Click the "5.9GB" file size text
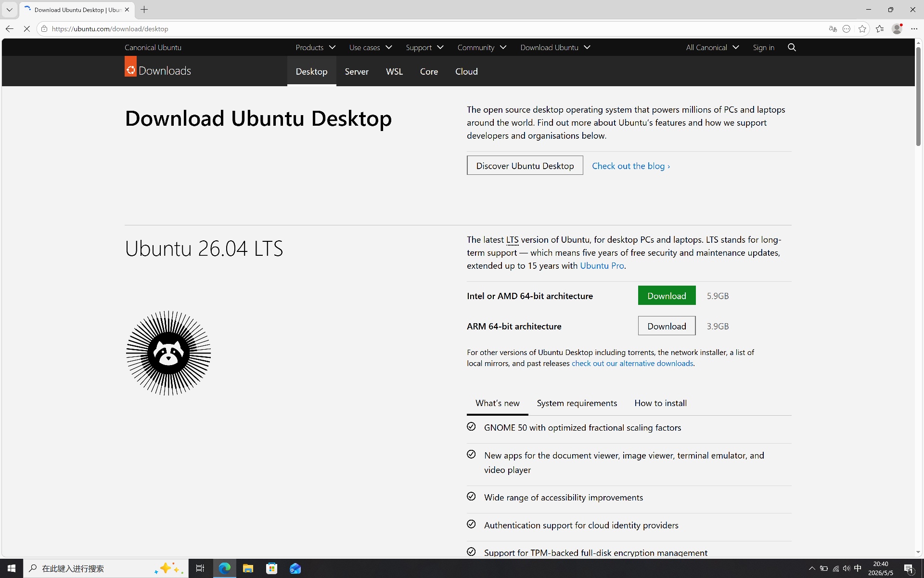The height and width of the screenshot is (578, 924). point(718,296)
